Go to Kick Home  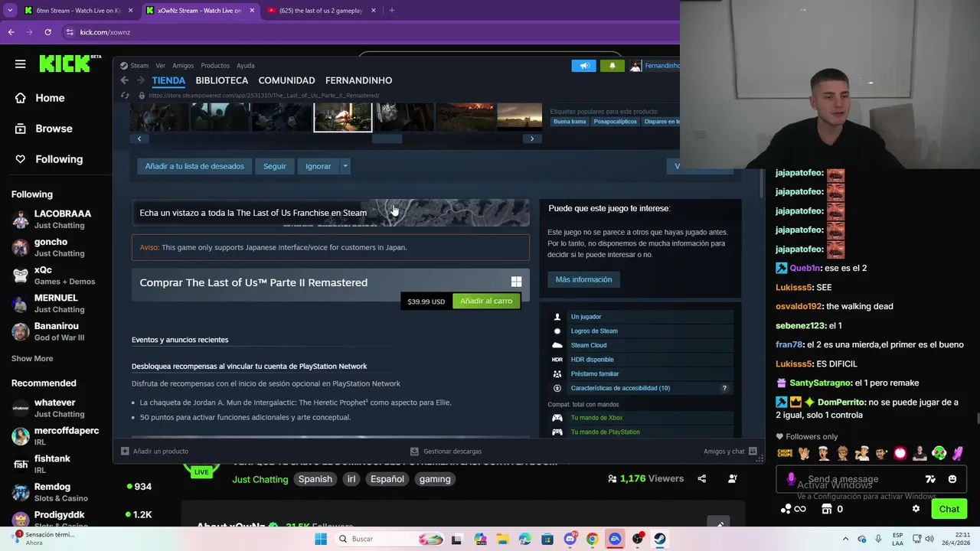(x=40, y=98)
